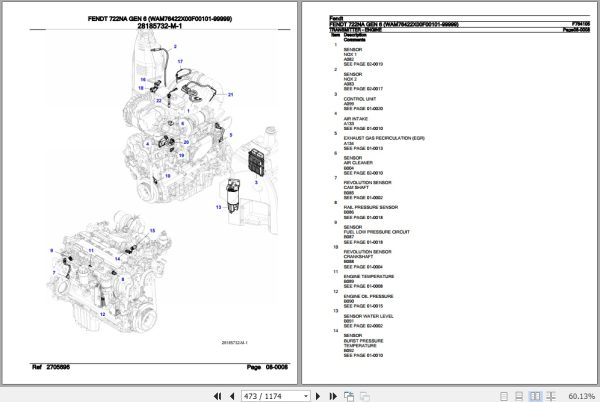Click callout number 15 on the lower engine
The height and width of the screenshot is (402, 600).
coord(152,231)
